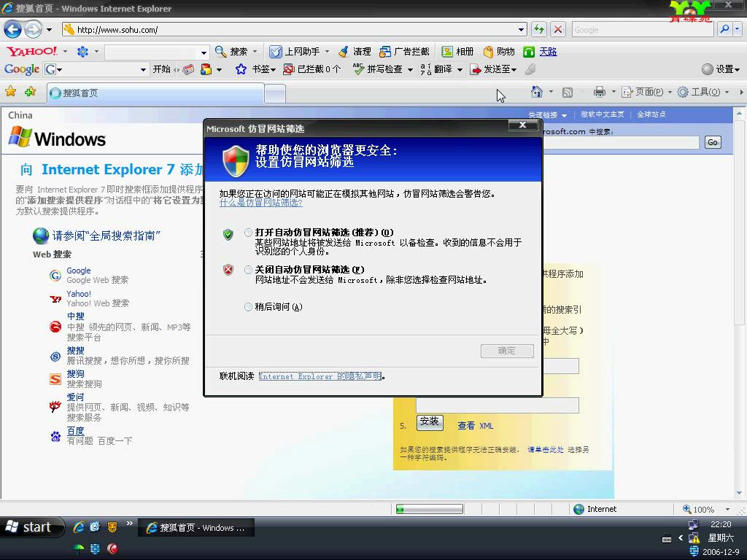Click the page loading progress bar

(x=429, y=509)
